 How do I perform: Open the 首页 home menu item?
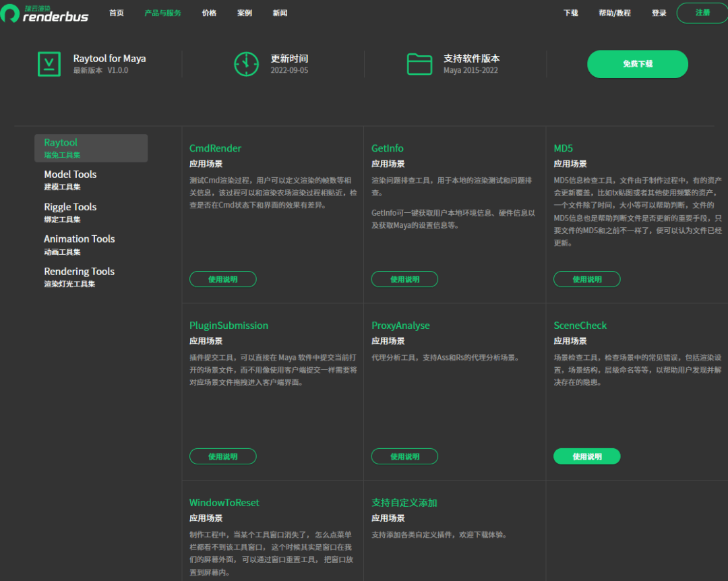[117, 13]
